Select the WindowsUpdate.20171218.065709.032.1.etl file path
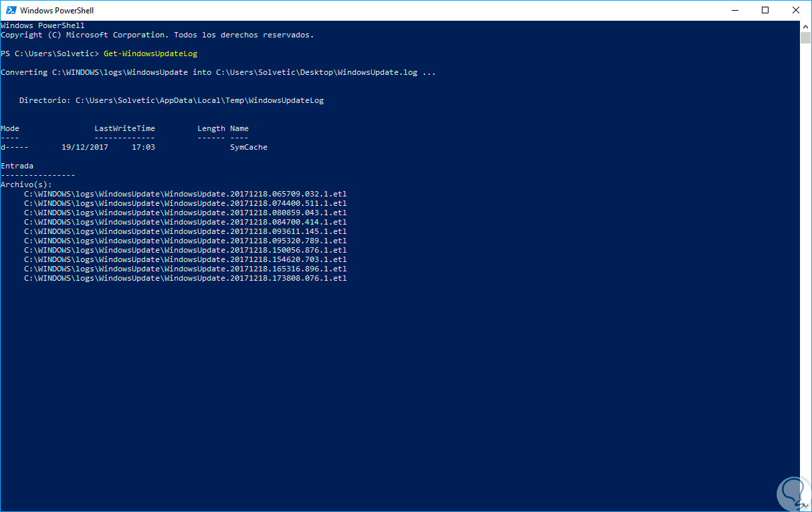This screenshot has height=512, width=812. click(185, 193)
